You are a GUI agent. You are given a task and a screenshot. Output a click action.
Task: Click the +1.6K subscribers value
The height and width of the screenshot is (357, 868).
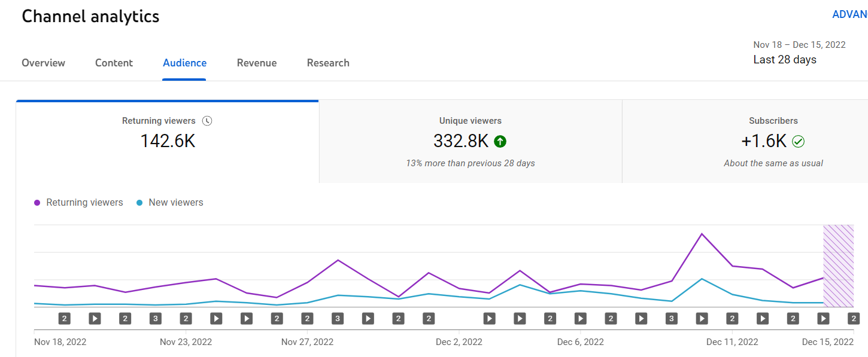click(x=764, y=141)
